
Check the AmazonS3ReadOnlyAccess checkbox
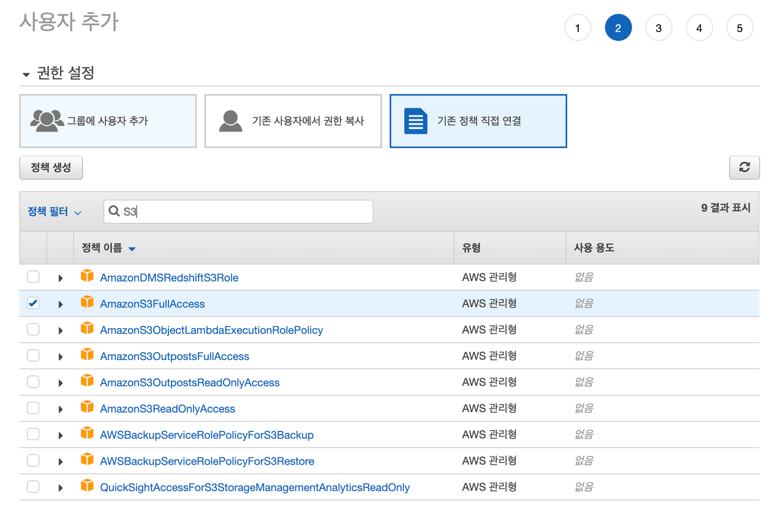pyautogui.click(x=33, y=408)
